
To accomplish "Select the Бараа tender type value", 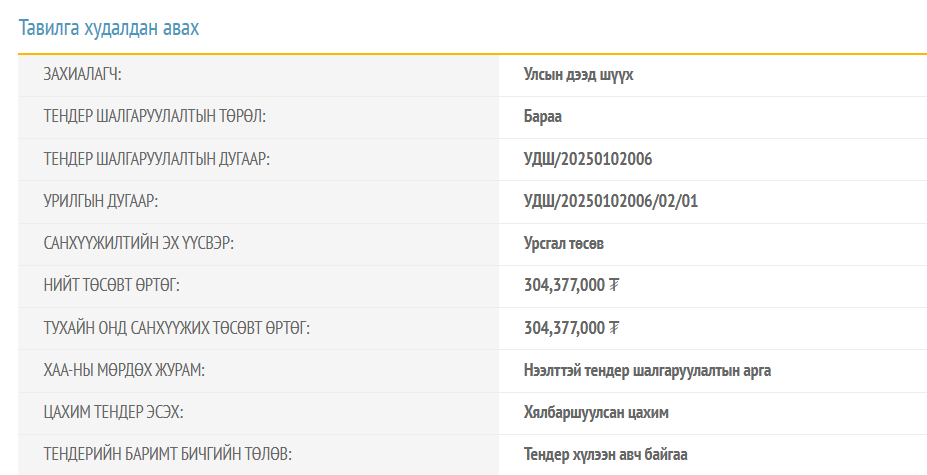I will pyautogui.click(x=543, y=117).
